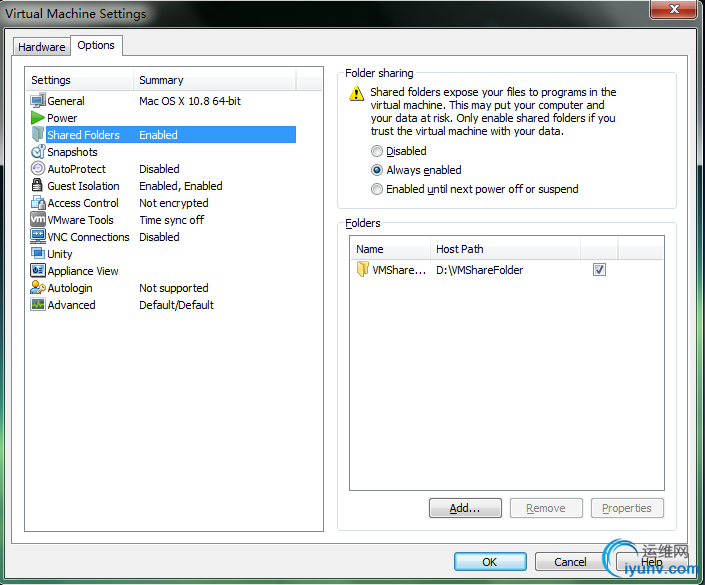Select the Power settings row
The height and width of the screenshot is (585, 705).
pos(163,118)
